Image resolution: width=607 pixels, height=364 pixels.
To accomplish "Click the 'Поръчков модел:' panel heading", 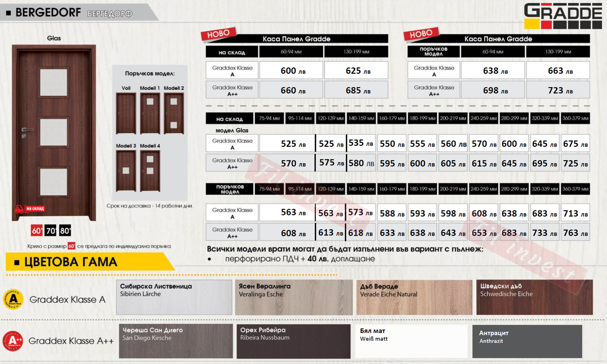I will coord(150,73).
